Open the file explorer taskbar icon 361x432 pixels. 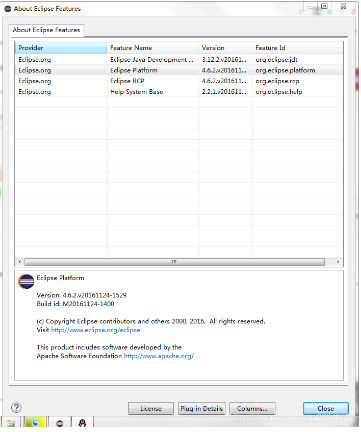pos(11,424)
